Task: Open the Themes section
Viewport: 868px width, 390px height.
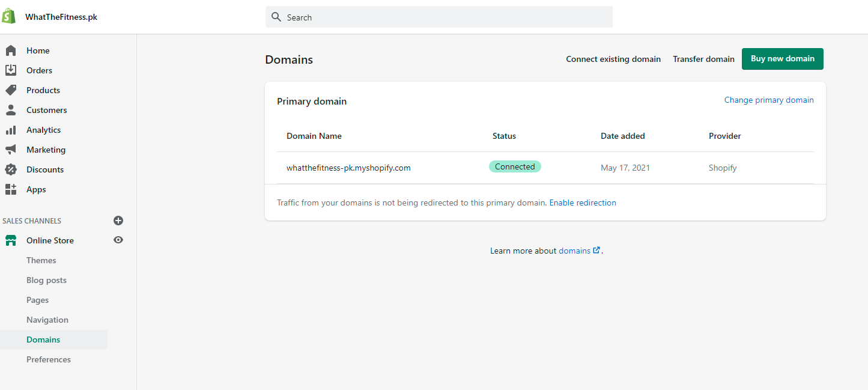Action: coord(41,260)
